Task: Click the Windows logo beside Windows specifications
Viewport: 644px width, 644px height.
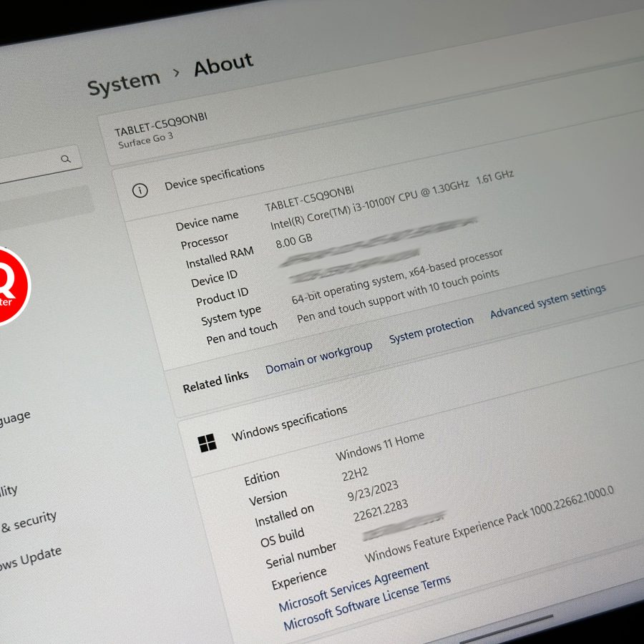Action: [x=208, y=443]
